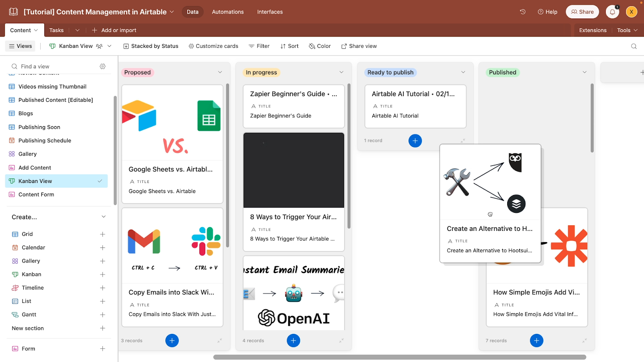Open the search magnifier in view toolbar

634,46
